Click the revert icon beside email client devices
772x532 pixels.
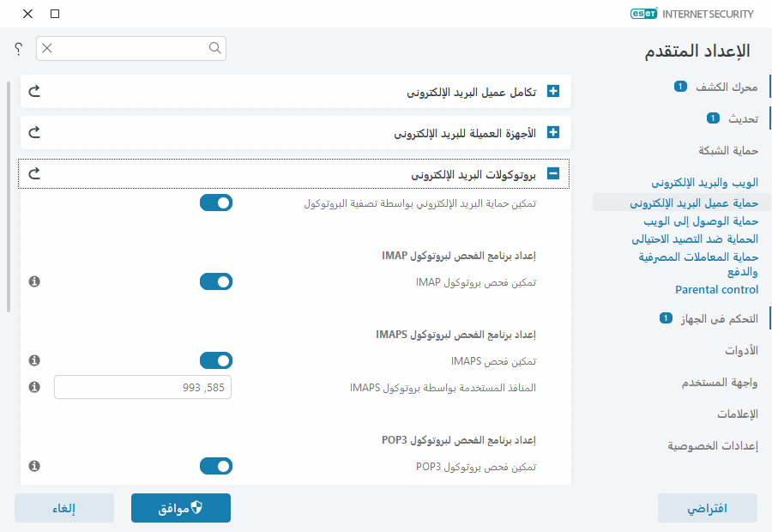[33, 132]
